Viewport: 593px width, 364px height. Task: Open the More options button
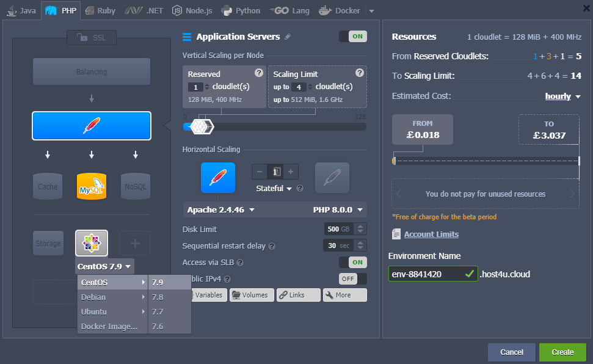[x=345, y=295]
